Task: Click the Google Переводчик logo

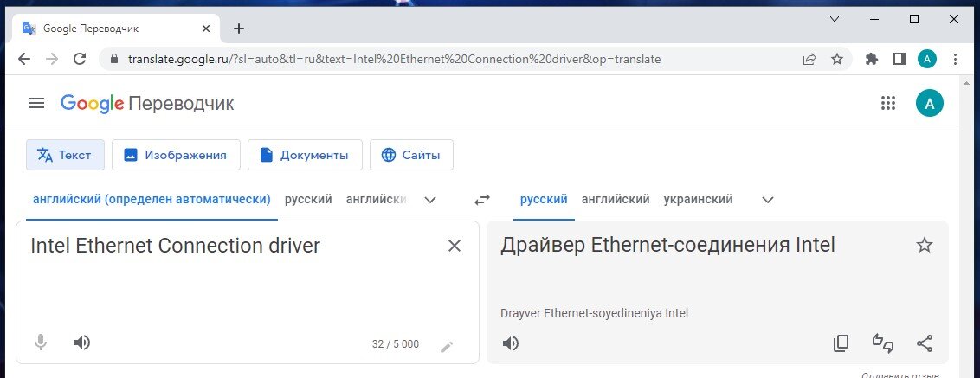Action: pos(147,103)
